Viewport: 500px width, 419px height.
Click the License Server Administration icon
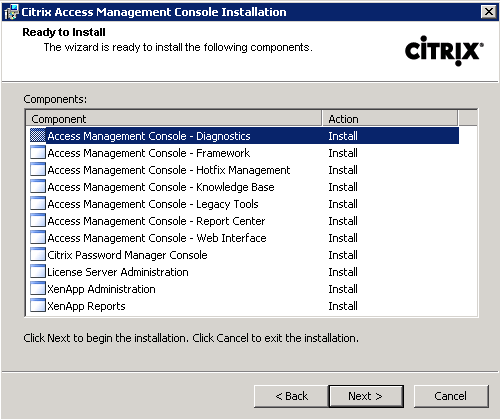pyautogui.click(x=38, y=272)
